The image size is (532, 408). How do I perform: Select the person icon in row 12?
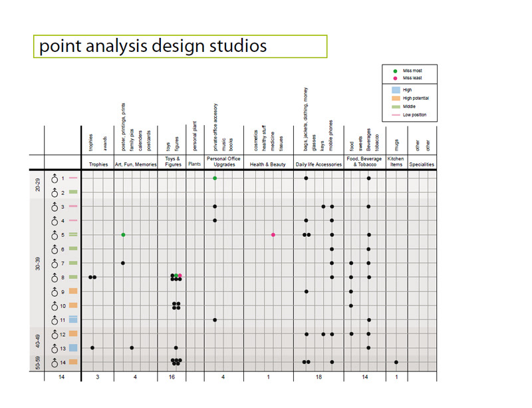coord(55,334)
